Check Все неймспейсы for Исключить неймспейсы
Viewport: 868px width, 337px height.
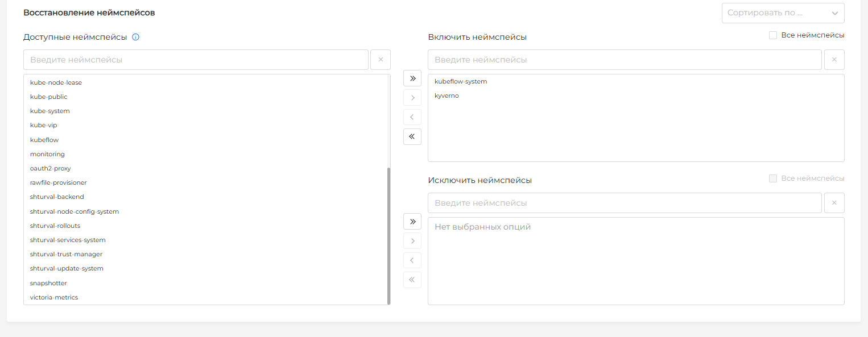(x=773, y=178)
